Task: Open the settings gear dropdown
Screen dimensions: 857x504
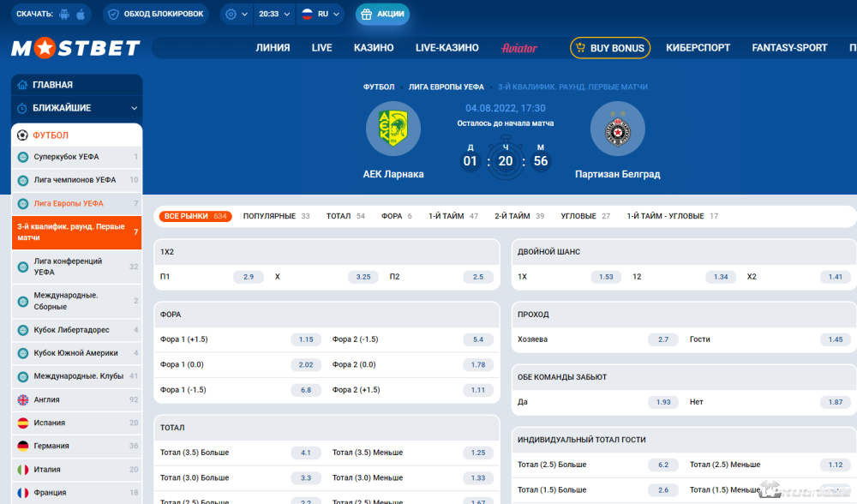Action: coord(235,15)
